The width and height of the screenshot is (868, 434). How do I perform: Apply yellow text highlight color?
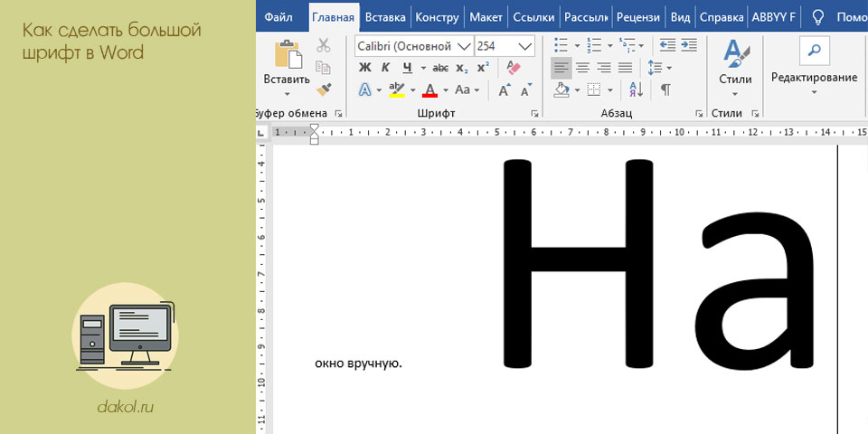(398, 90)
